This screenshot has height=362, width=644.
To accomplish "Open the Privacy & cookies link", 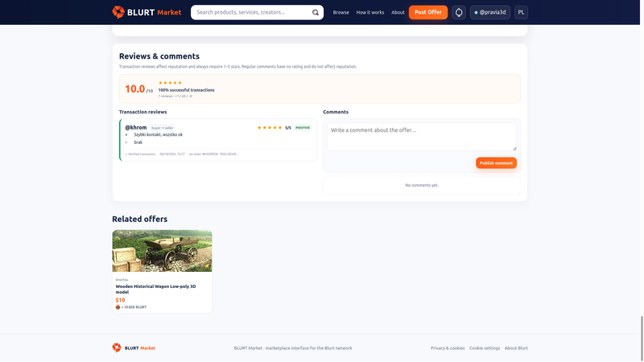I will (448, 348).
